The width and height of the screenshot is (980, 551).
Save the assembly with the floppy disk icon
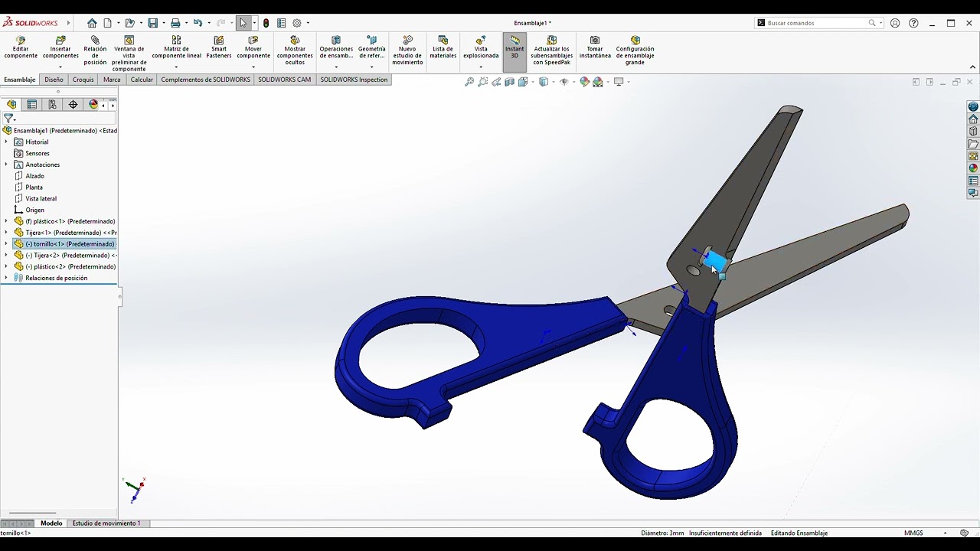152,23
